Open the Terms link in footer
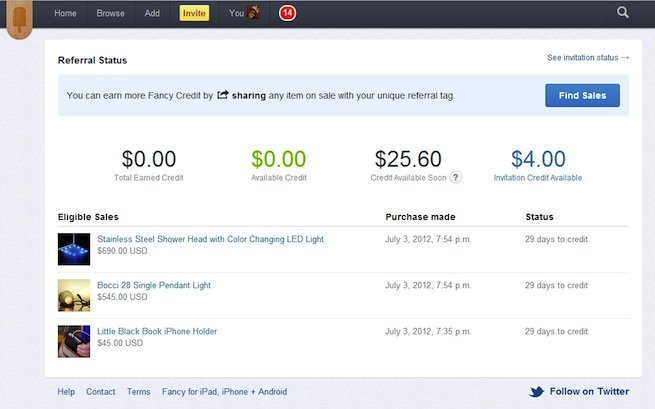The image size is (655, 409). click(139, 392)
